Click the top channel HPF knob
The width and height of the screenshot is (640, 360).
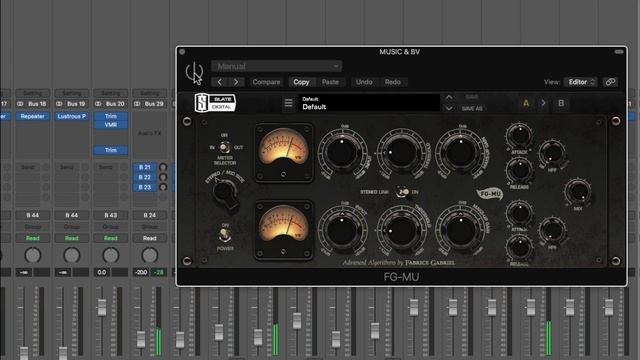pos(552,153)
